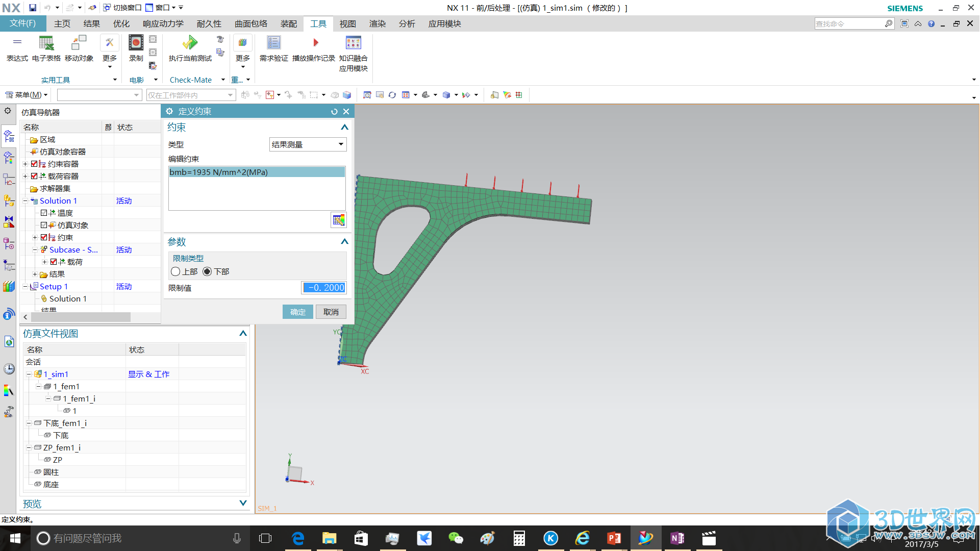Select the 移动对象 move object tool
This screenshot has width=980, height=551.
click(x=79, y=49)
